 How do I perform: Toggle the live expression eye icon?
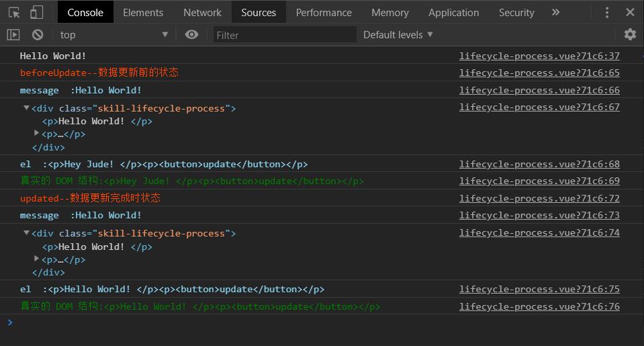click(x=191, y=34)
